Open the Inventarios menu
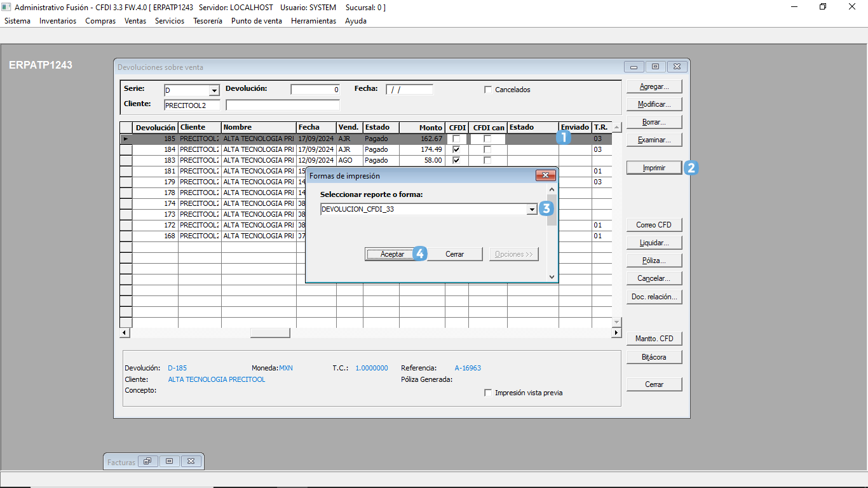 click(x=58, y=21)
